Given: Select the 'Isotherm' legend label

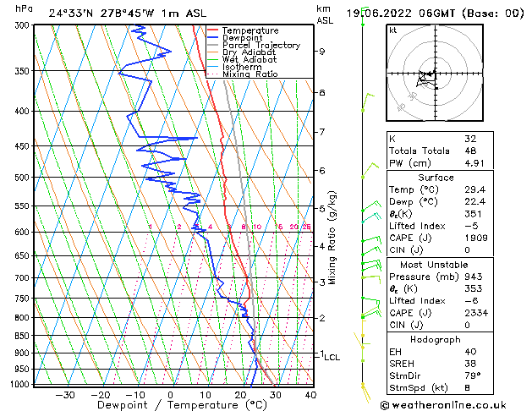Looking at the screenshot, I should coord(242,67).
